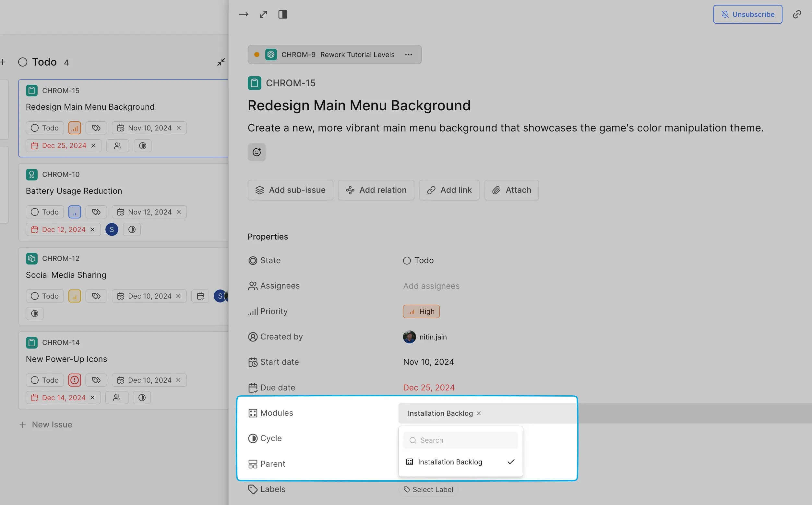The height and width of the screenshot is (505, 812).
Task: Open the Select Label dropdown
Action: click(428, 490)
